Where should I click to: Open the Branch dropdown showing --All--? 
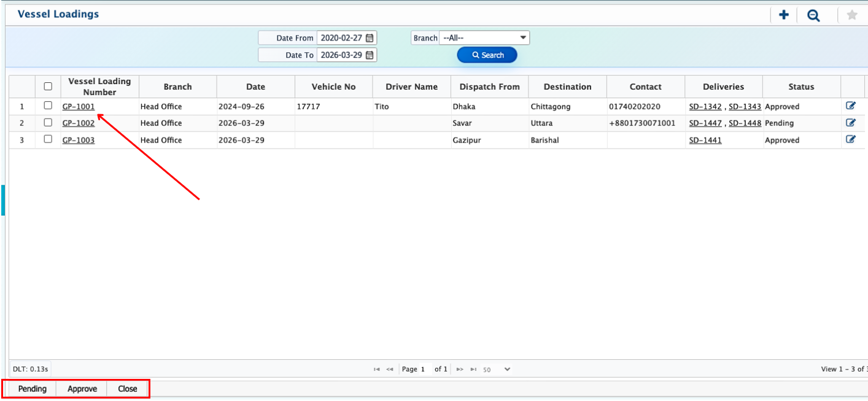(484, 37)
